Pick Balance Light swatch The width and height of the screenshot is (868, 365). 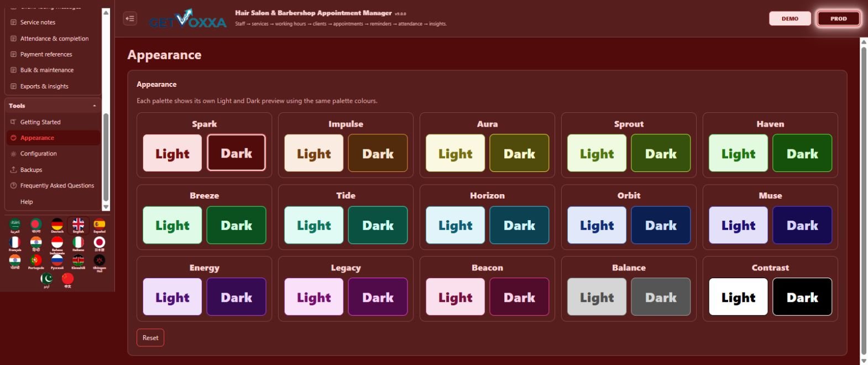(597, 297)
